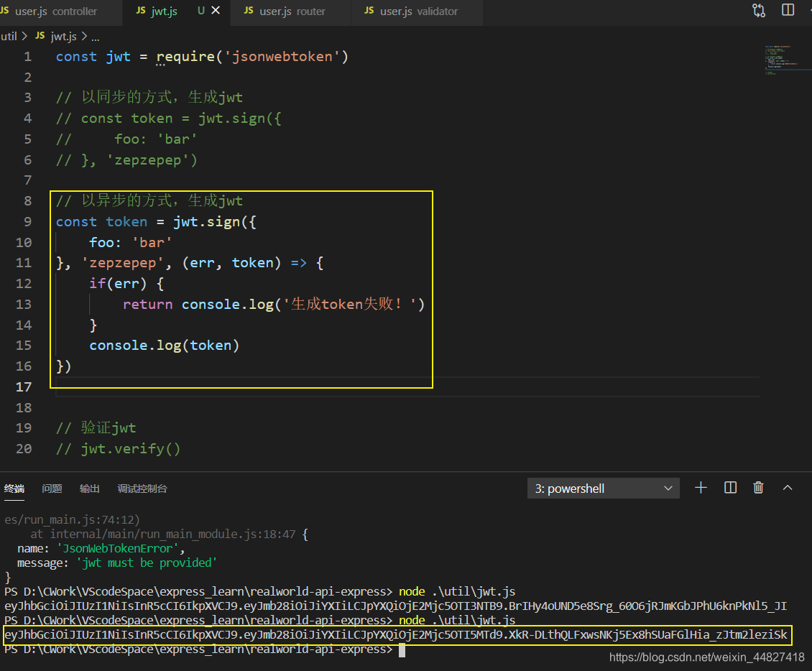Image resolution: width=812 pixels, height=671 pixels.
Task: Open the user.js validator tab
Action: click(418, 11)
